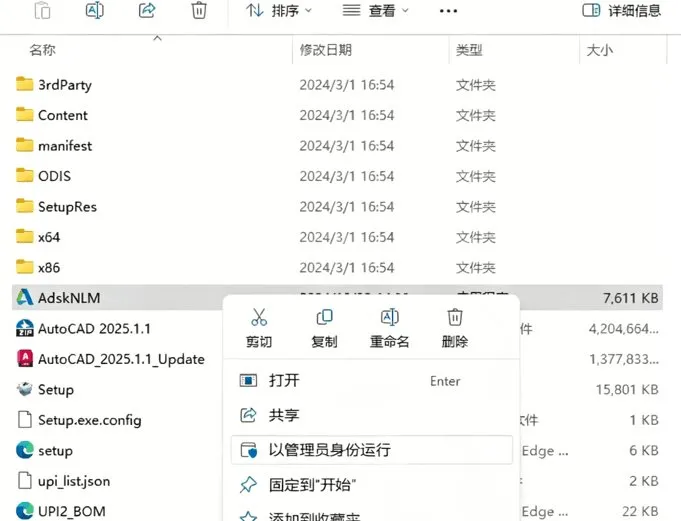
Task: Click the 3rdParty modified date 2024/3/1 16:54
Action: click(x=347, y=85)
